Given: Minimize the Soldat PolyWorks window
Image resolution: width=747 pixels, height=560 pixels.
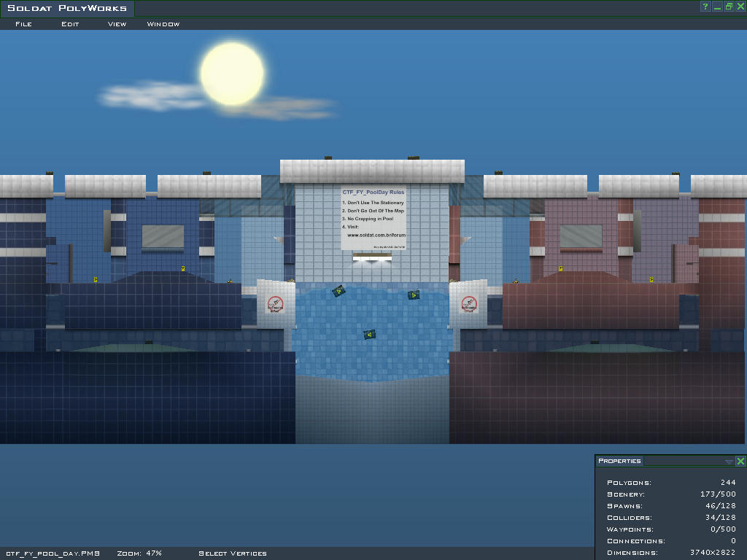Looking at the screenshot, I should click(717, 7).
